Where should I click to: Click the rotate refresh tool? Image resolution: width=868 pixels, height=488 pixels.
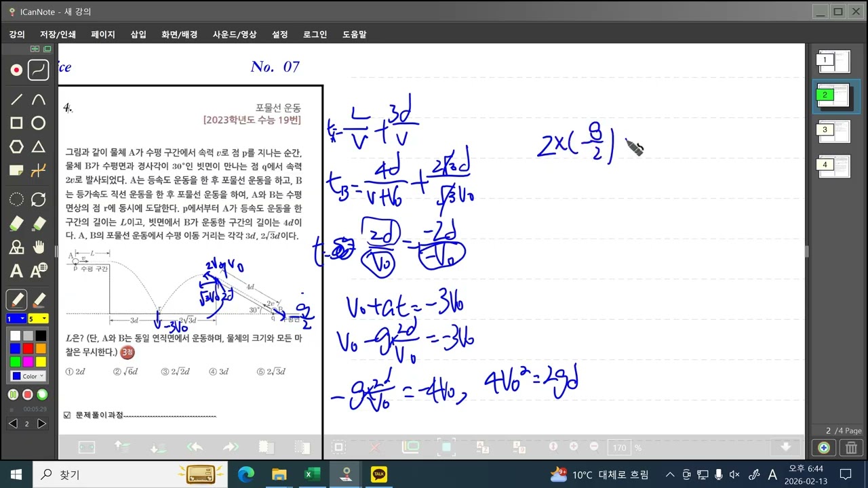tap(39, 199)
